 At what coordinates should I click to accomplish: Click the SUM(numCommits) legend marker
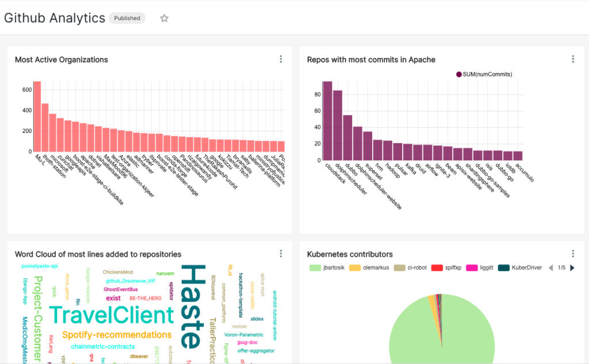[x=460, y=74]
